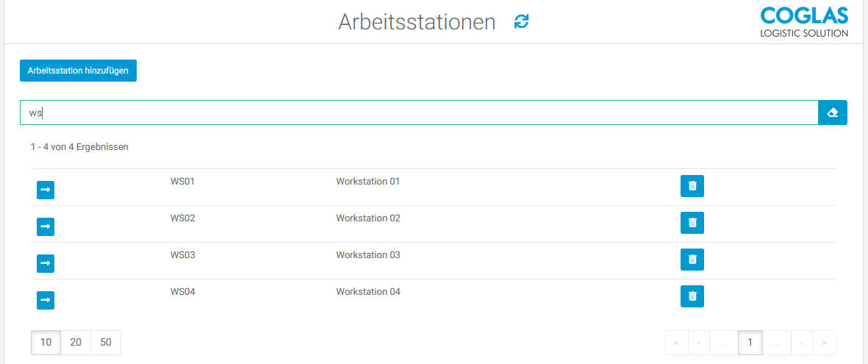Jump to the last page

click(x=824, y=342)
